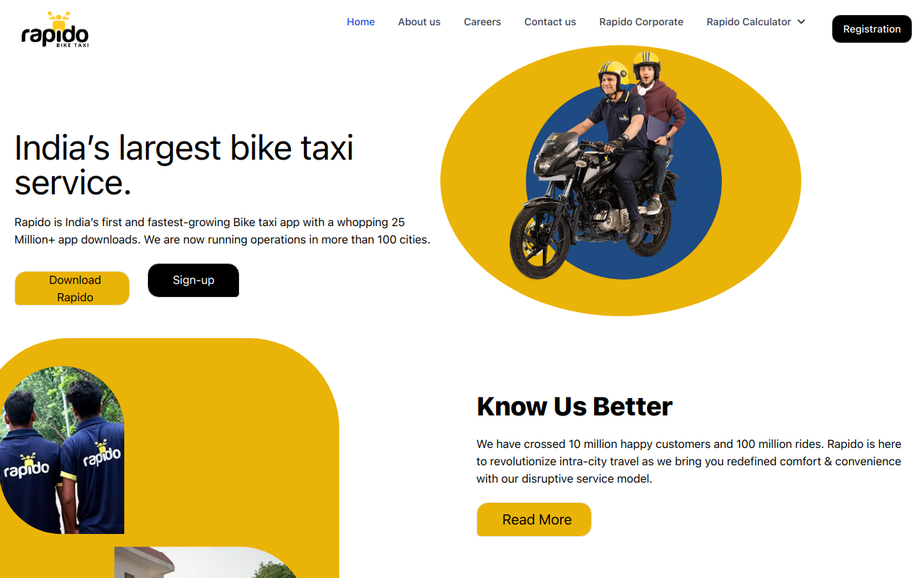
Task: Click the yellow helmet on the driver
Action: [x=613, y=73]
